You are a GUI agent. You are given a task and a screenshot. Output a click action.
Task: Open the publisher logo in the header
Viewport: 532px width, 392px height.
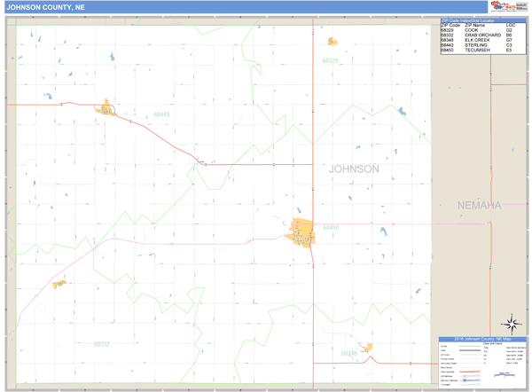[509, 6]
